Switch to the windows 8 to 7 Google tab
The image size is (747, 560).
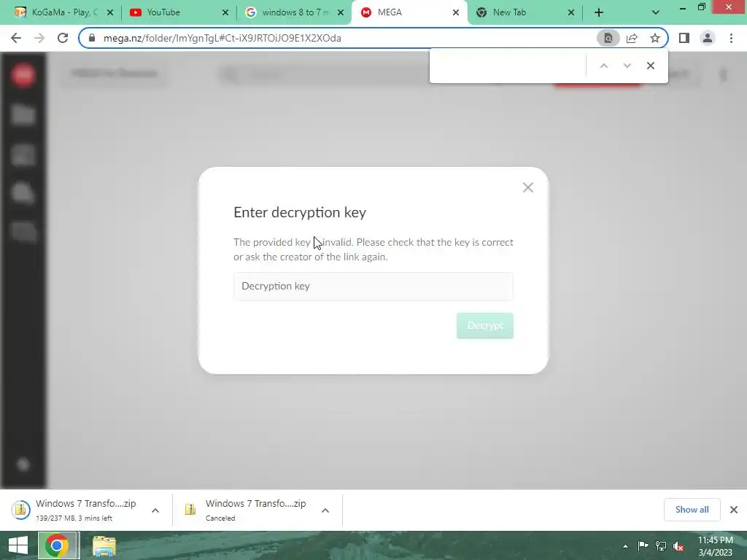[294, 12]
